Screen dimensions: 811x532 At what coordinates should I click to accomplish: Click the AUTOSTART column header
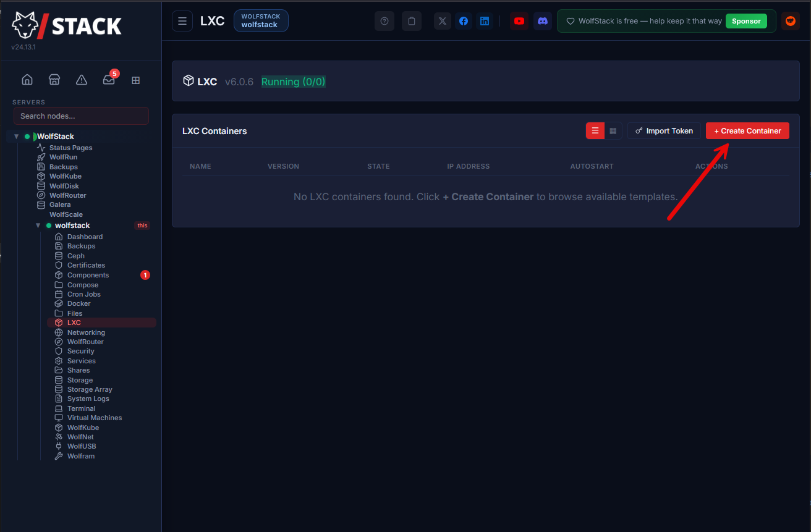point(592,166)
